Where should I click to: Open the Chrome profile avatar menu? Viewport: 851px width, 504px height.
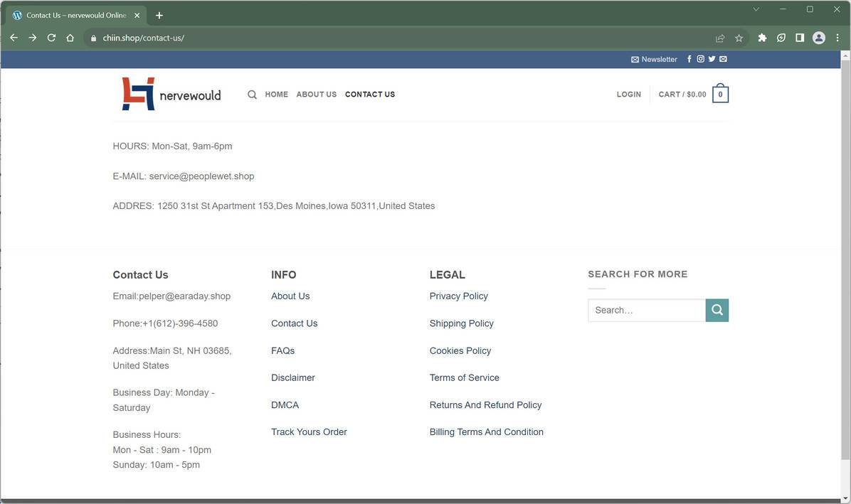(x=818, y=38)
